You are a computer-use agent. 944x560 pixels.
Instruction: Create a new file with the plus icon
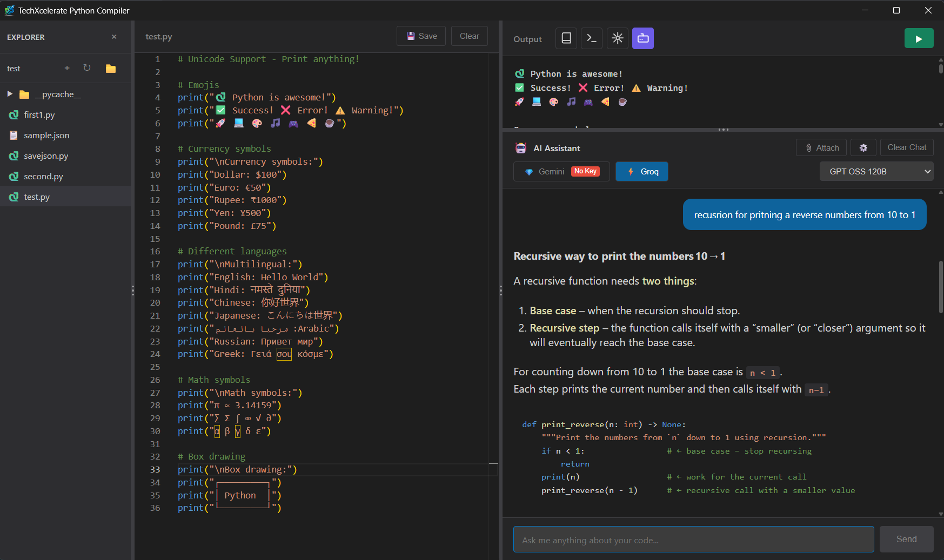(66, 68)
